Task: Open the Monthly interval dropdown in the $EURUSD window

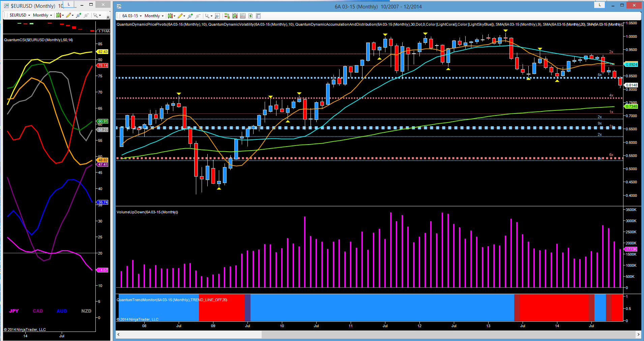Action: coord(42,15)
